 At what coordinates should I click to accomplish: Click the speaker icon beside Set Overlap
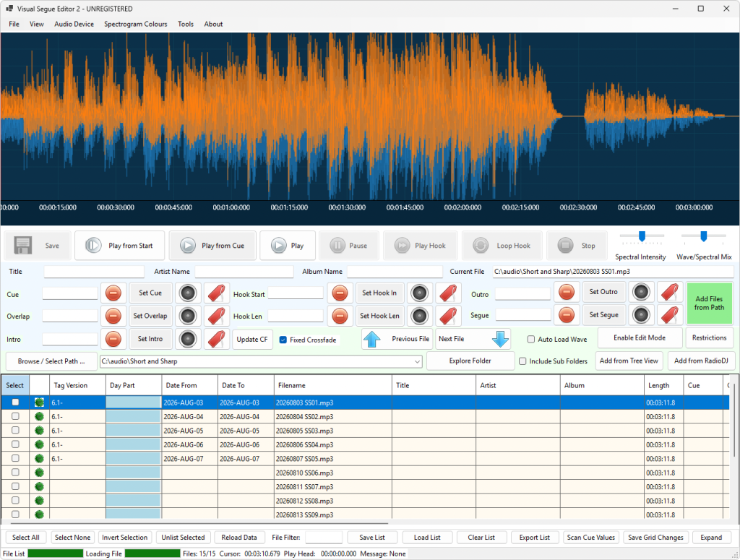coord(188,316)
